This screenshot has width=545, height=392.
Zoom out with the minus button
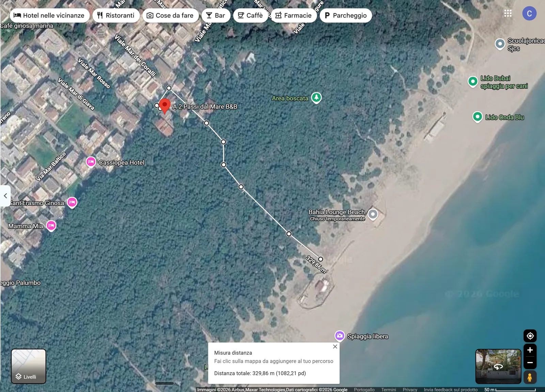[x=530, y=363]
